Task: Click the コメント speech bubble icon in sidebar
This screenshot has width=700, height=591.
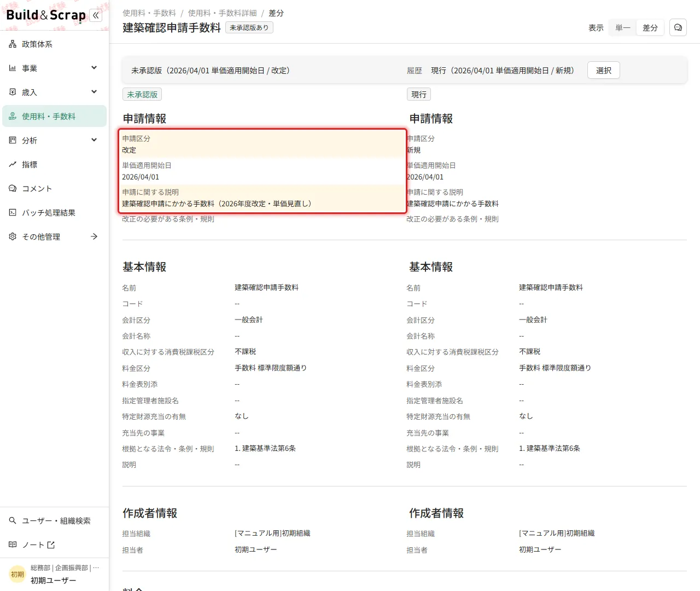Action: tap(13, 189)
